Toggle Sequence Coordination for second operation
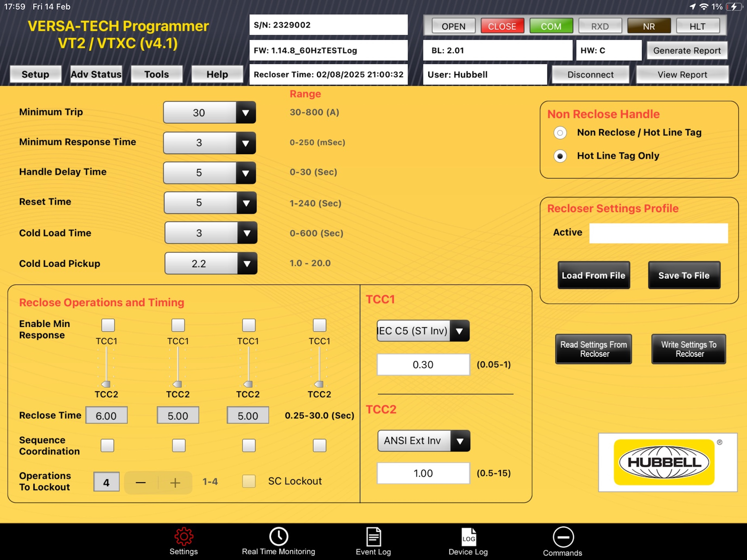747x560 pixels. 179,446
